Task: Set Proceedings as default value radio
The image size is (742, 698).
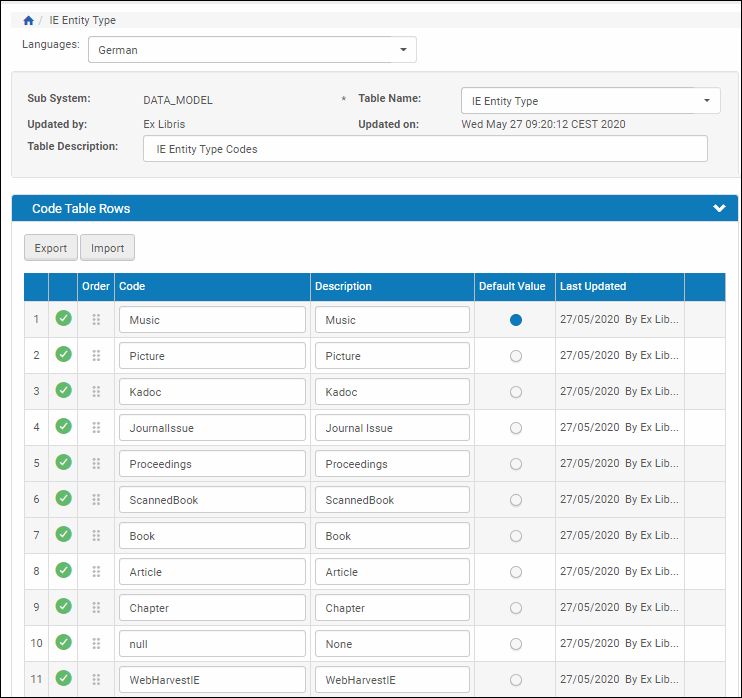Action: coord(515,464)
